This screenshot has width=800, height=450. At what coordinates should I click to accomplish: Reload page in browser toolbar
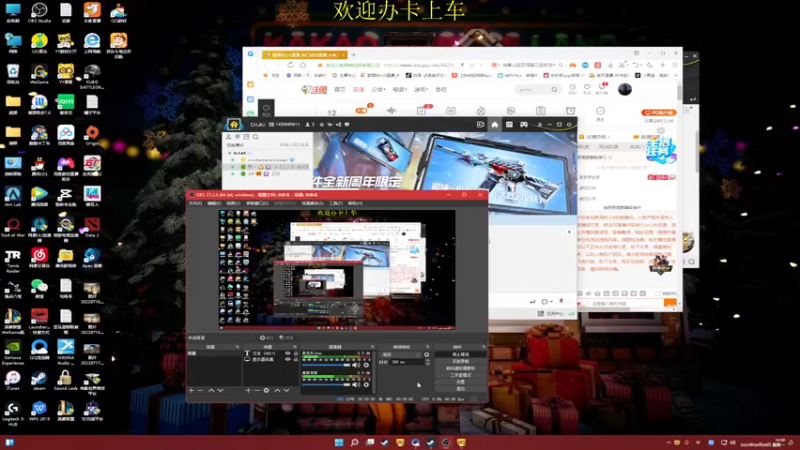click(x=290, y=65)
